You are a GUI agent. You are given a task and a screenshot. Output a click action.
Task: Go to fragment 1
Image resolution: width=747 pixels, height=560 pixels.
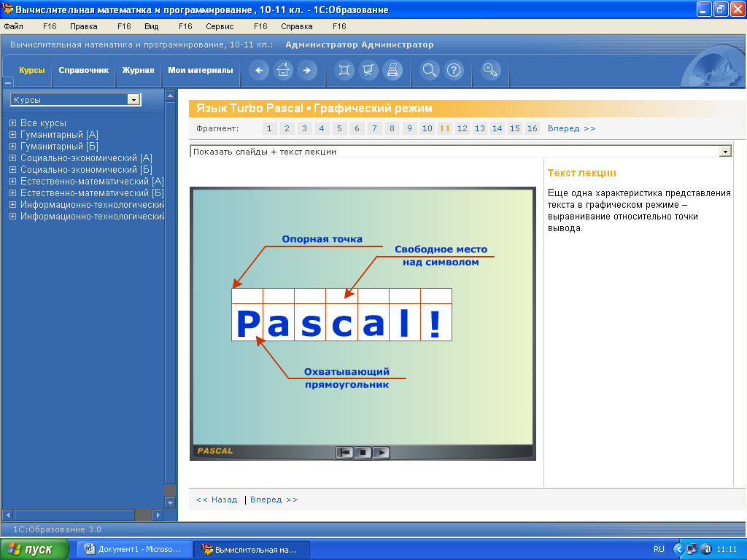[269, 128]
